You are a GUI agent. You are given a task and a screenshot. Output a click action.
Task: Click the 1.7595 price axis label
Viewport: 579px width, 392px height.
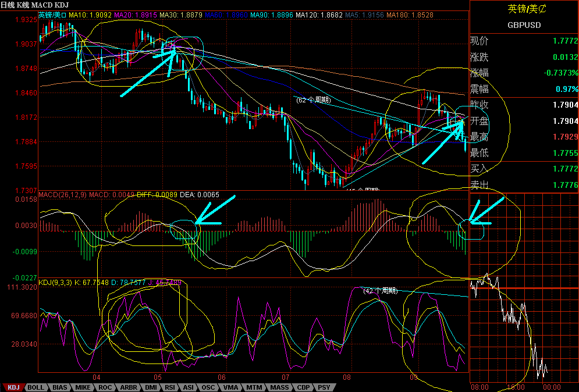26,166
